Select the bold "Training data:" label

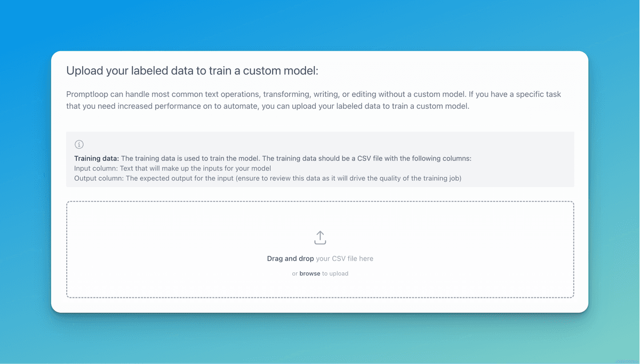(x=97, y=158)
